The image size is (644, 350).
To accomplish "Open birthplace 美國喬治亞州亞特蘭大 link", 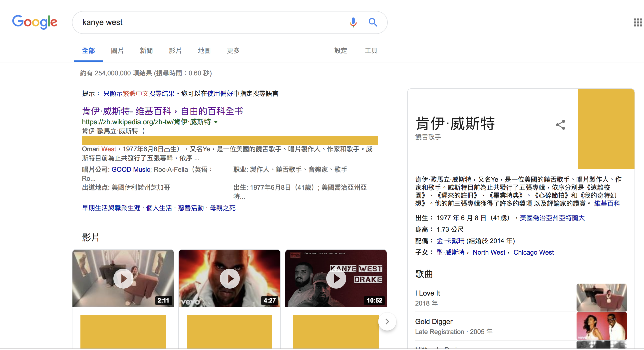I will pyautogui.click(x=552, y=218).
